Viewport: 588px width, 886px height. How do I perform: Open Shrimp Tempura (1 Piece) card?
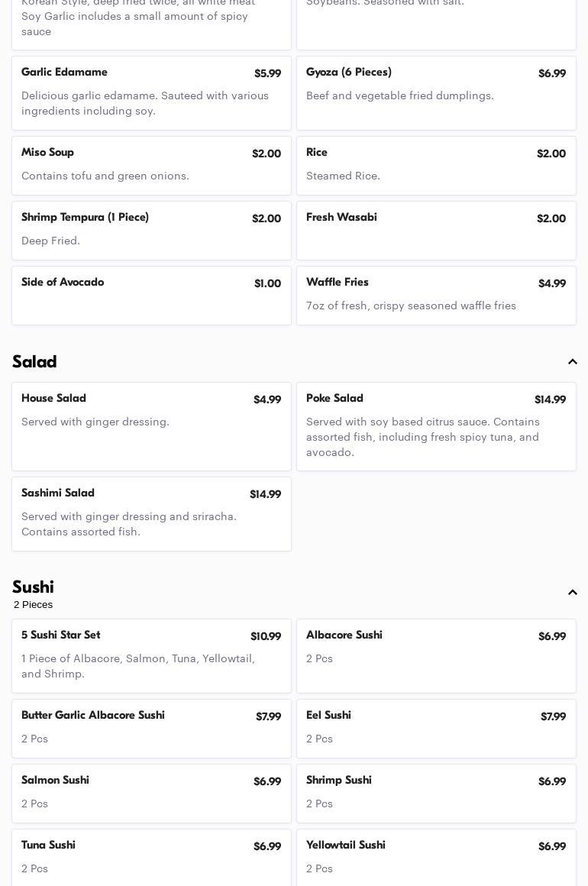[151, 231]
